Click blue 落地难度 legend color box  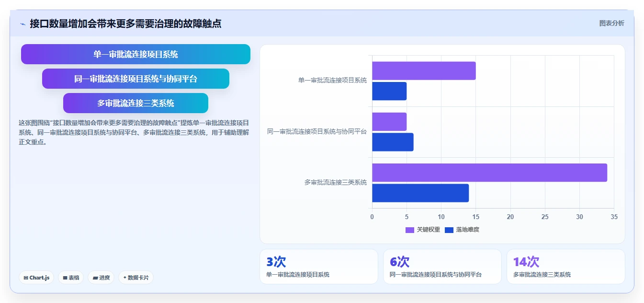point(449,230)
